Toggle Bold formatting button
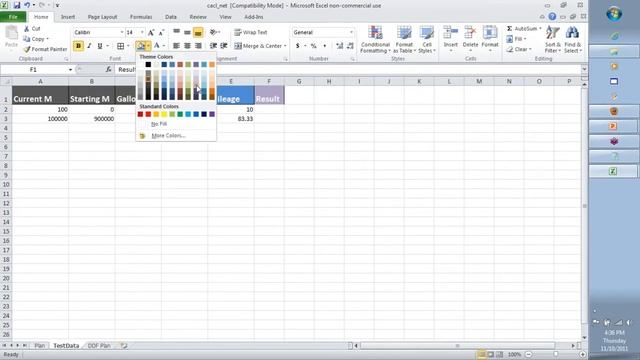Screen dimensions: 640x360 coord(78,46)
